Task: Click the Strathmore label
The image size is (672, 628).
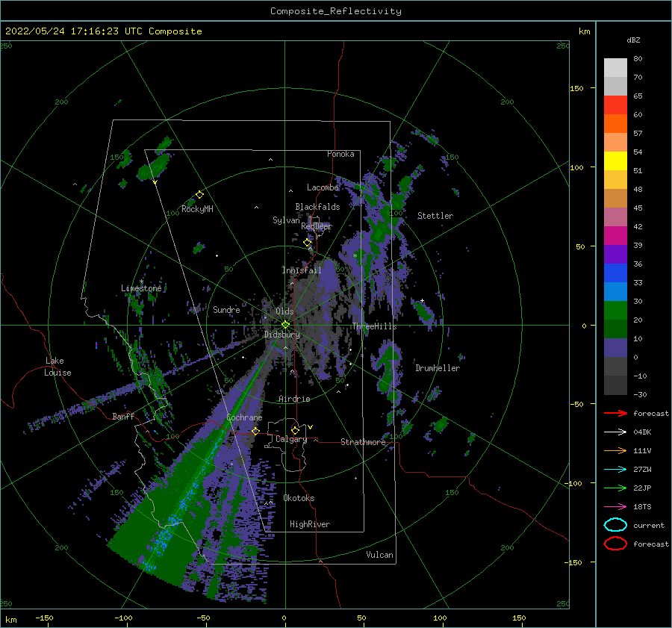Action: point(363,442)
